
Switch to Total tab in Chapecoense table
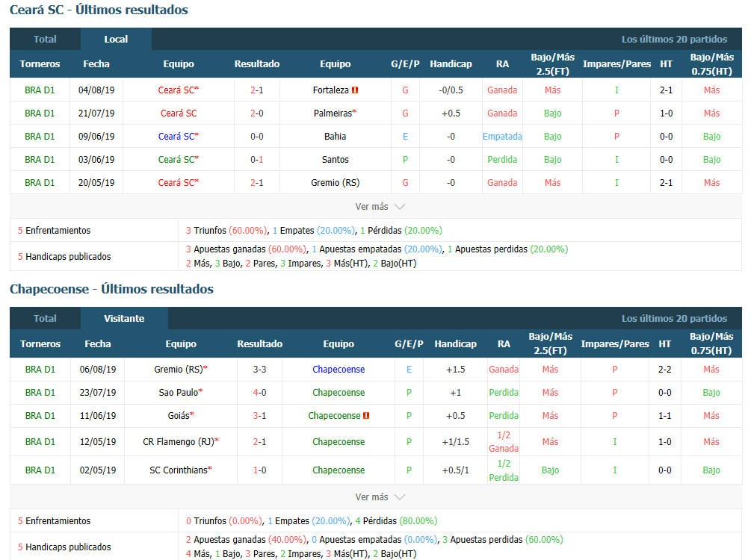pos(45,318)
